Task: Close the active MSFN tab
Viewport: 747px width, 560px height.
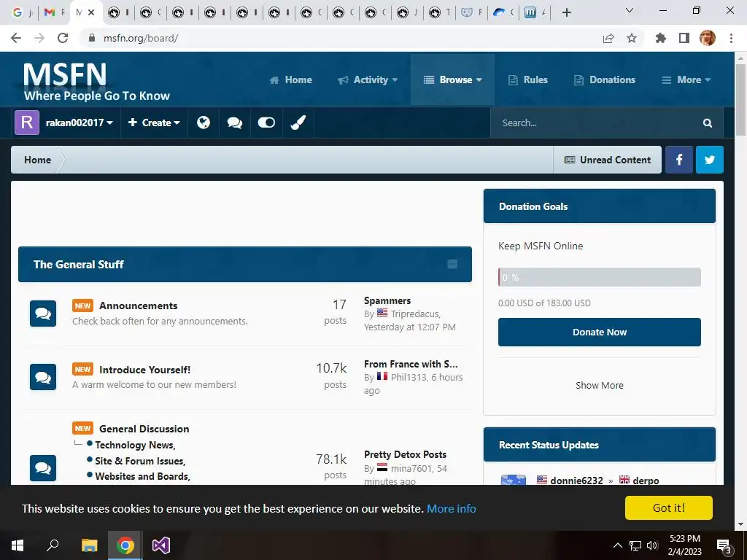Action: click(x=91, y=12)
